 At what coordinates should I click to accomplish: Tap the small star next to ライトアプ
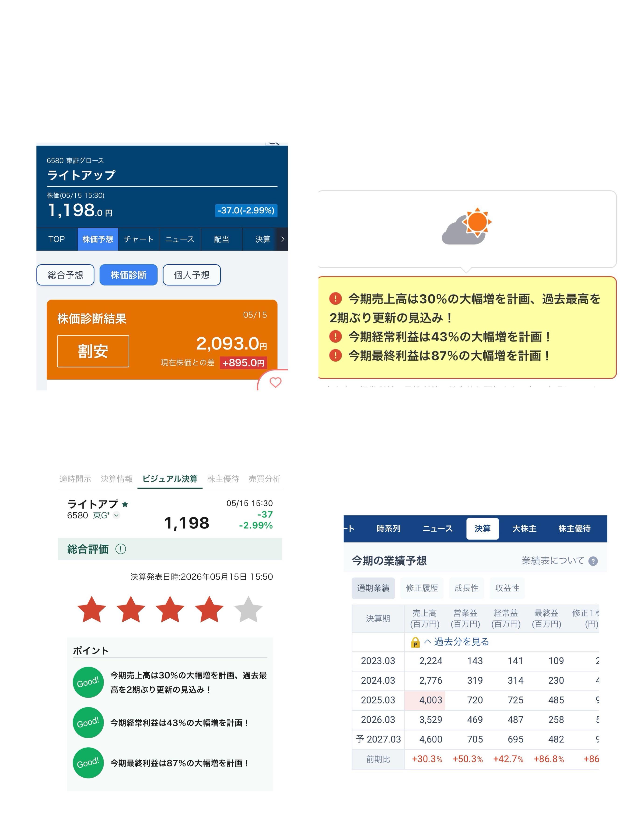[x=125, y=504]
